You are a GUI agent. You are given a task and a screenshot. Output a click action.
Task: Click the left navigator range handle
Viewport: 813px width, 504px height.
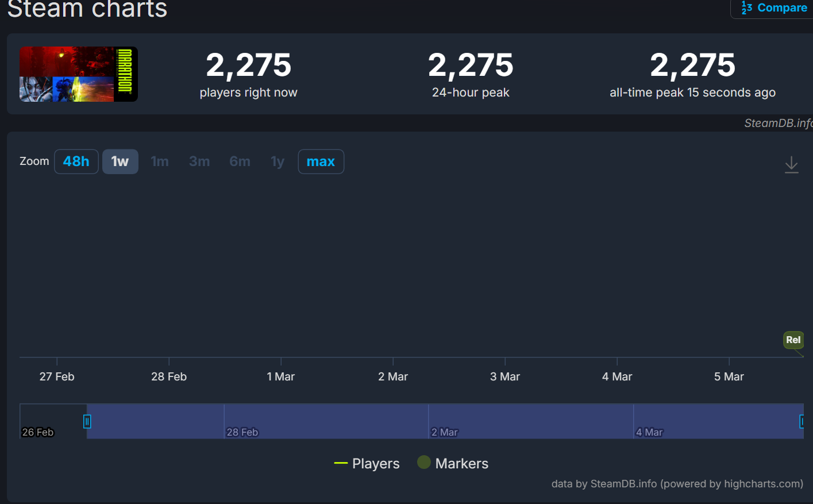[x=87, y=421]
